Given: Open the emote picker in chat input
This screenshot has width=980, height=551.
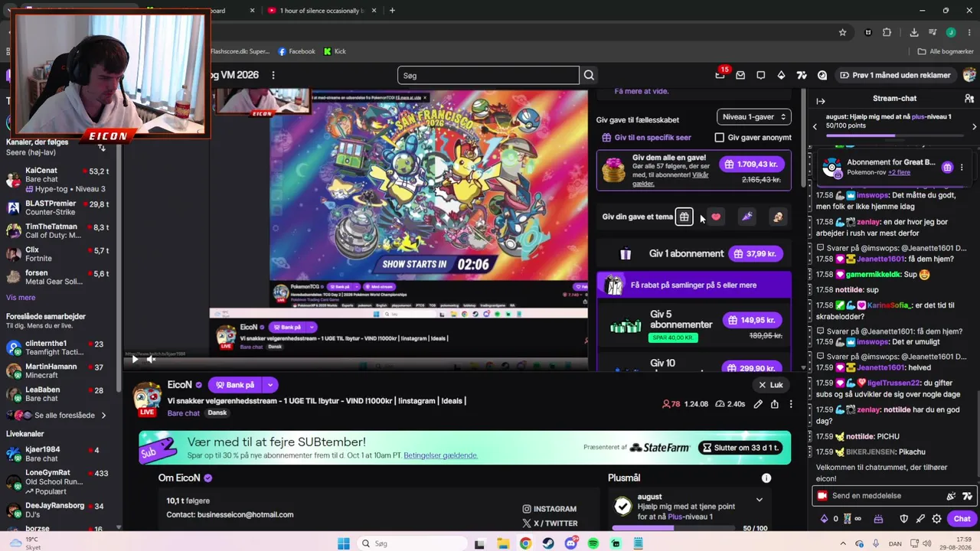Looking at the screenshot, I should tap(952, 496).
